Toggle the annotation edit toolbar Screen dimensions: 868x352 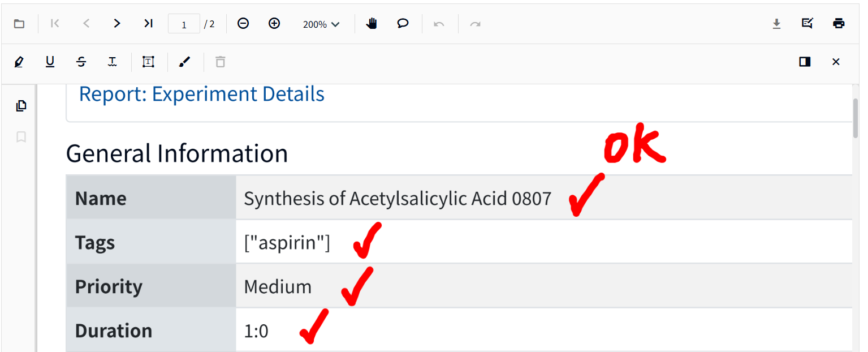(x=807, y=23)
